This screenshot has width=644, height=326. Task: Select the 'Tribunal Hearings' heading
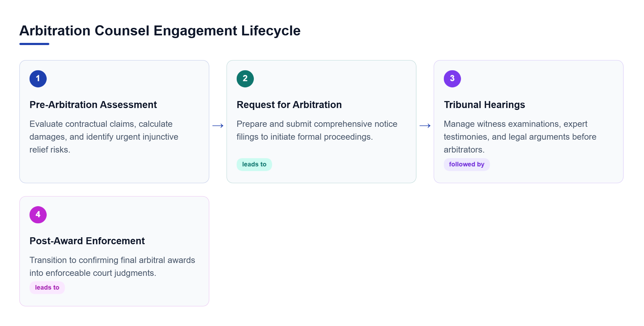[484, 105]
